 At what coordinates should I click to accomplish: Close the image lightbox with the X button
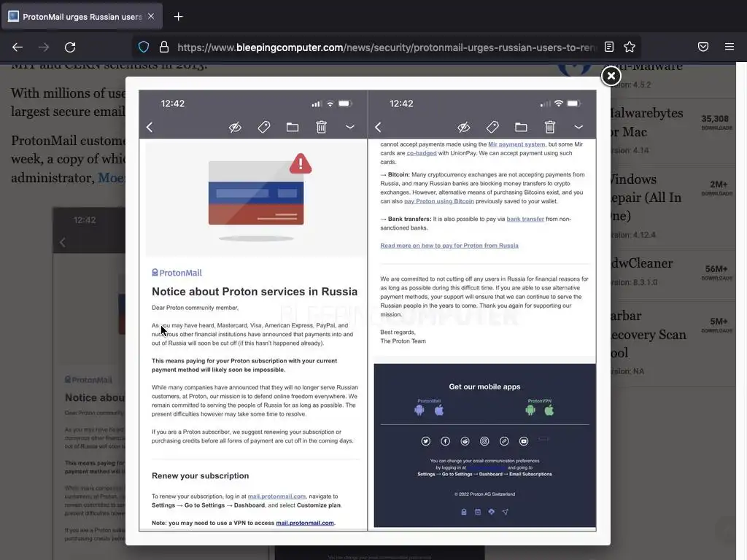pos(611,76)
